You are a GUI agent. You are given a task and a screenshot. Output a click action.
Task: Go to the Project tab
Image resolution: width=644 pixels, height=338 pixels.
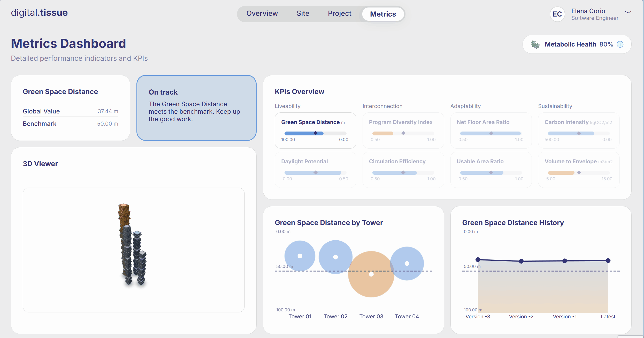point(339,13)
